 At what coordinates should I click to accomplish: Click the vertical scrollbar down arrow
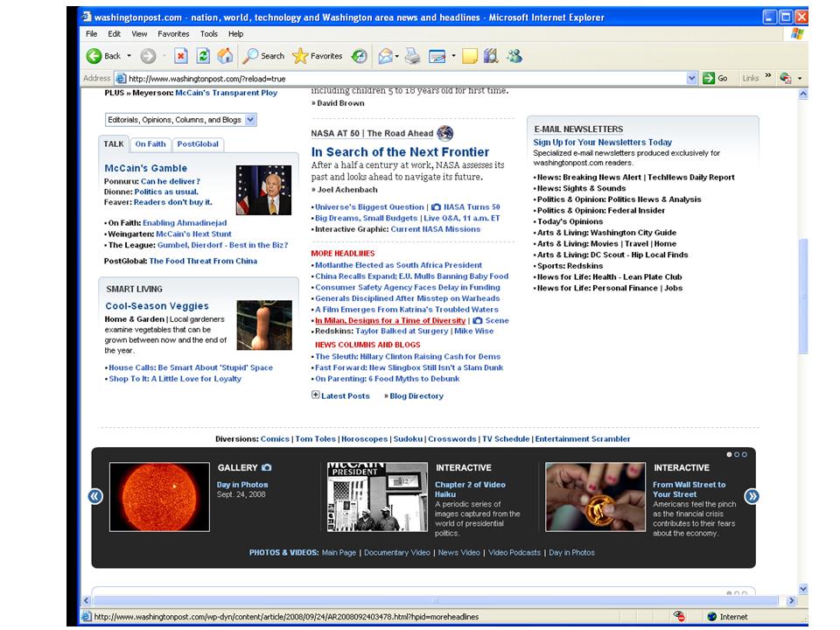click(x=803, y=589)
